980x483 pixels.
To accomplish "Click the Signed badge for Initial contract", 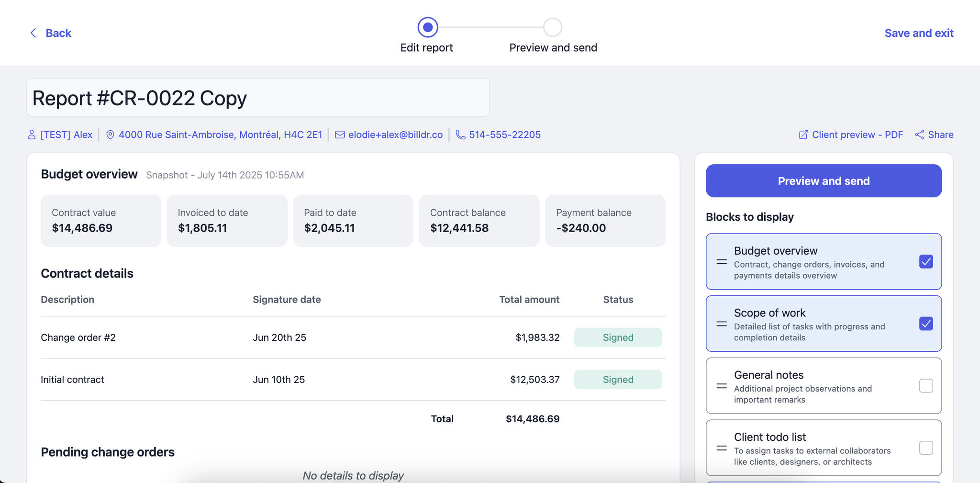I will (x=618, y=380).
